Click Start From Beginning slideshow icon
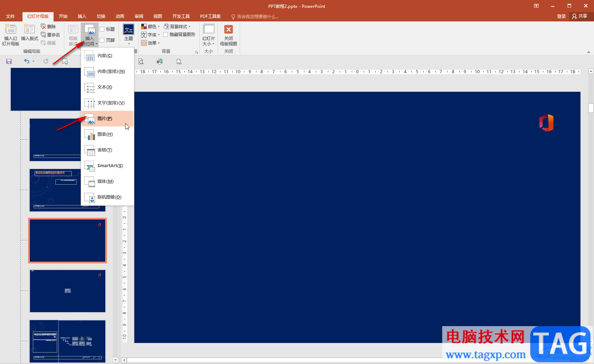Image resolution: width=594 pixels, height=364 pixels. pos(65,61)
